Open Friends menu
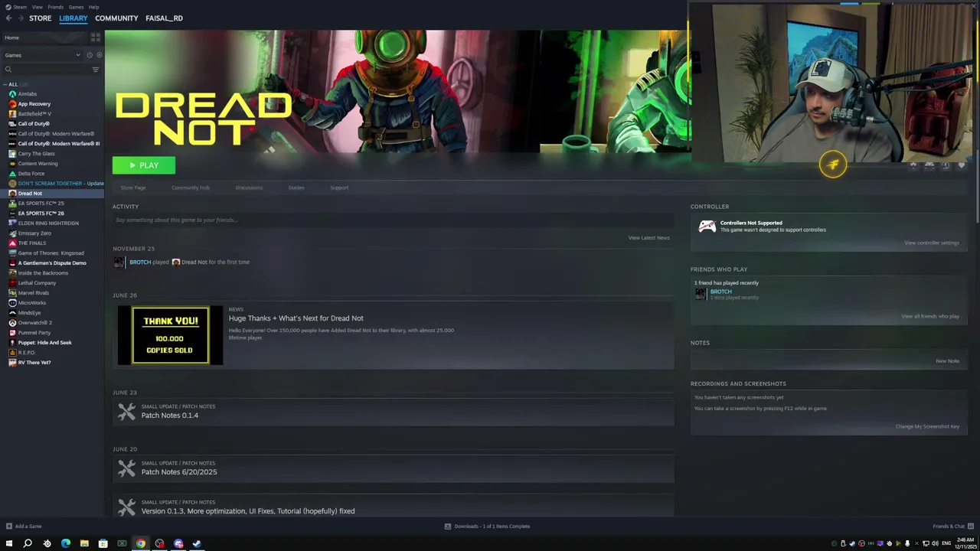This screenshot has width=980, height=551. pyautogui.click(x=56, y=7)
